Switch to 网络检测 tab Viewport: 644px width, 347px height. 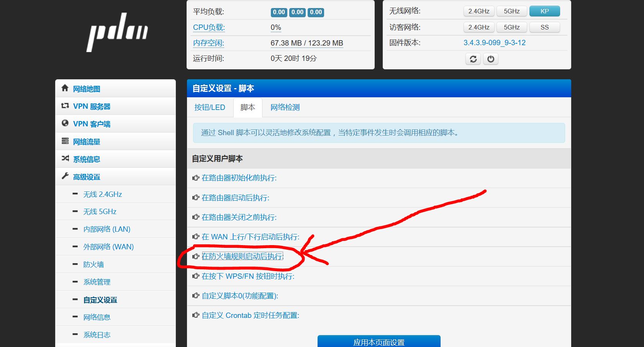[x=285, y=107]
